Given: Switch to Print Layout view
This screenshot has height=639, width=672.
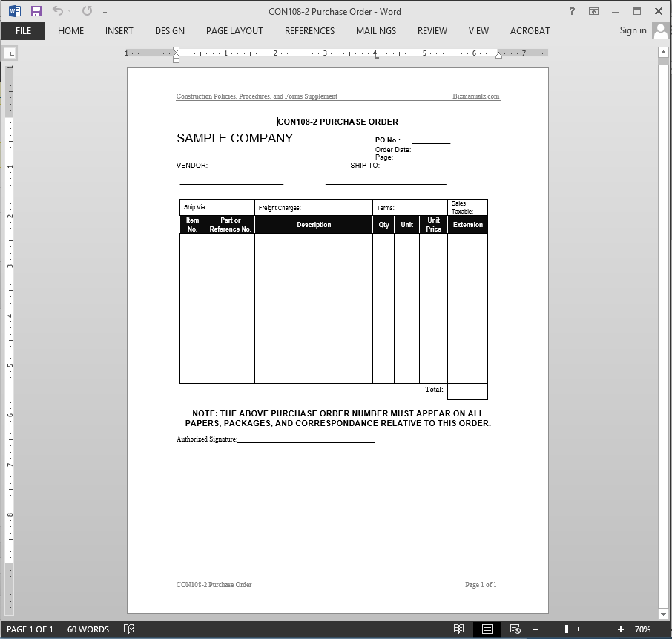Looking at the screenshot, I should click(x=487, y=629).
